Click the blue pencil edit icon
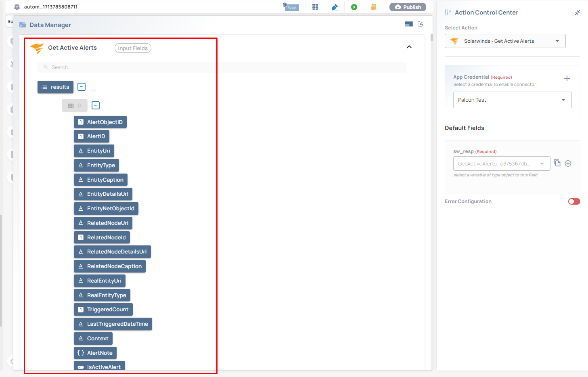This screenshot has width=588, height=377. coord(335,7)
